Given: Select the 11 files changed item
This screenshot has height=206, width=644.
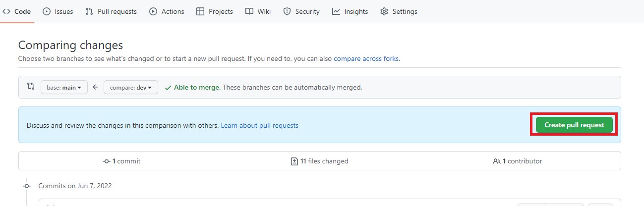Looking at the screenshot, I should coord(320,161).
